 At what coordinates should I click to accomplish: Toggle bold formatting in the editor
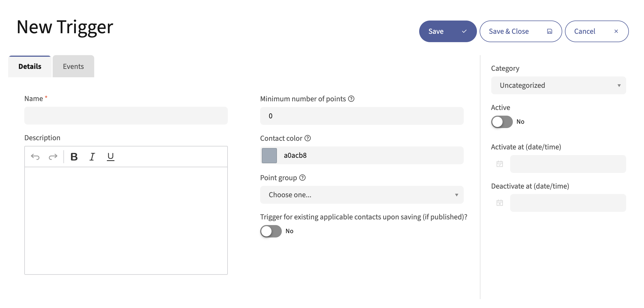point(74,157)
